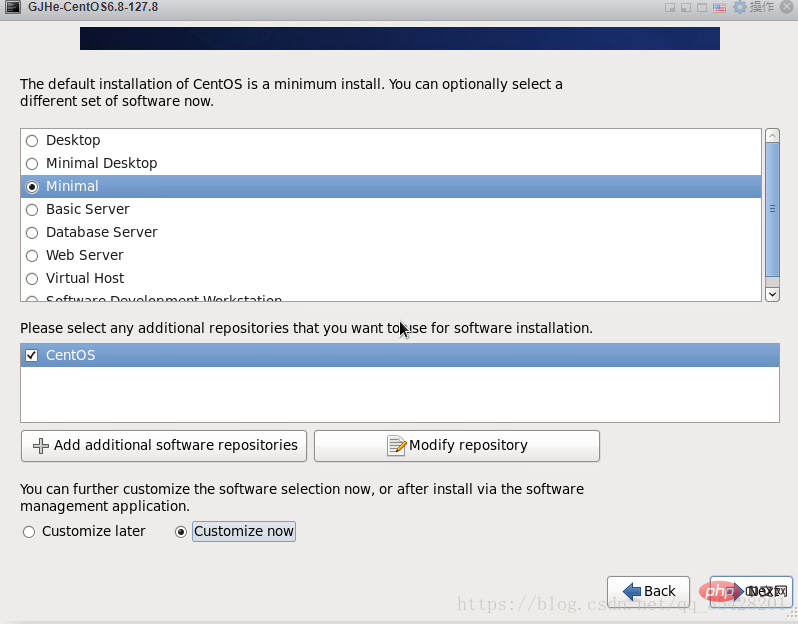Viewport: 798px width, 624px height.
Task: Click the blue arrow icon on Back button
Action: click(632, 591)
